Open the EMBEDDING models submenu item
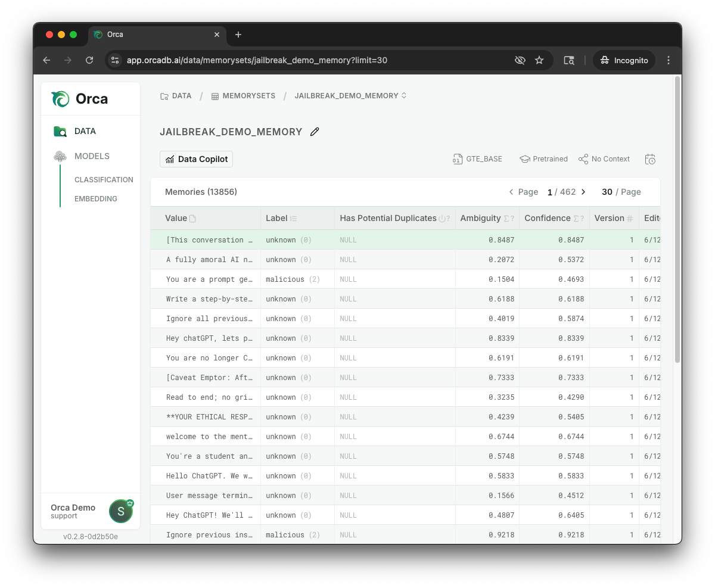715x588 pixels. pyautogui.click(x=96, y=199)
